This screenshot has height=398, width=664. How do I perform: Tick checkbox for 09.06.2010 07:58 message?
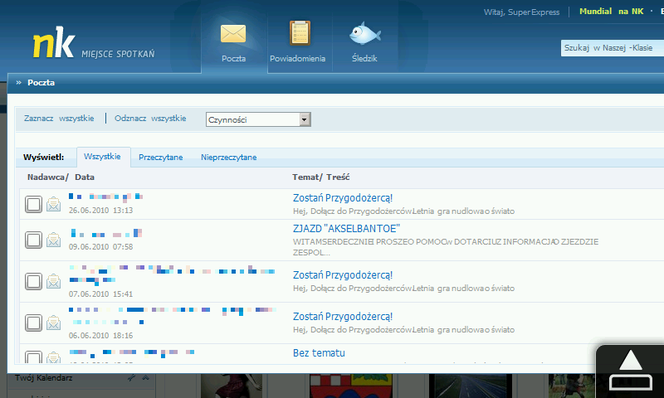click(33, 240)
